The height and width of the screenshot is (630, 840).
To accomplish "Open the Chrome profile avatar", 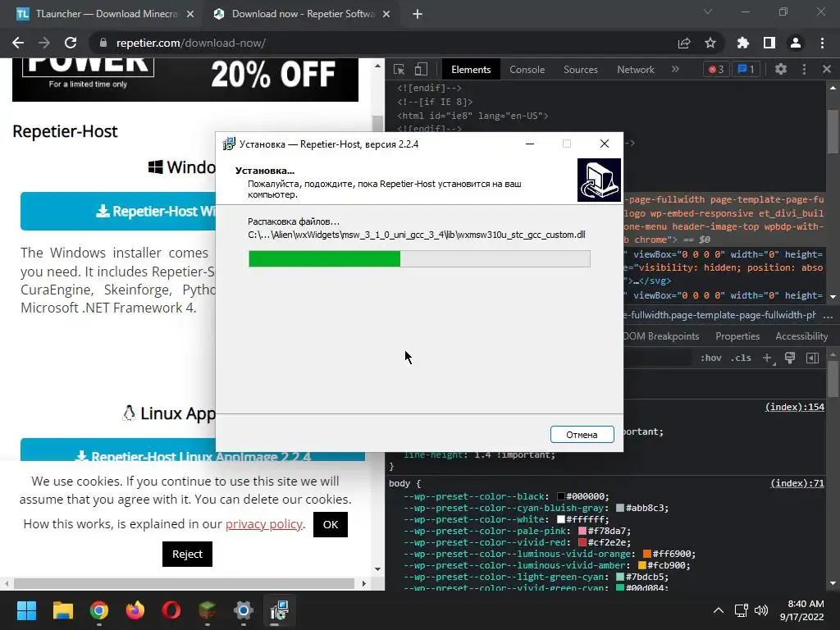I will (x=796, y=43).
